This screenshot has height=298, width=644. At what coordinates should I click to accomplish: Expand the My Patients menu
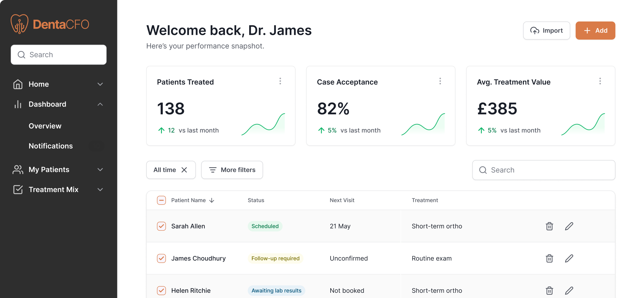tap(100, 170)
